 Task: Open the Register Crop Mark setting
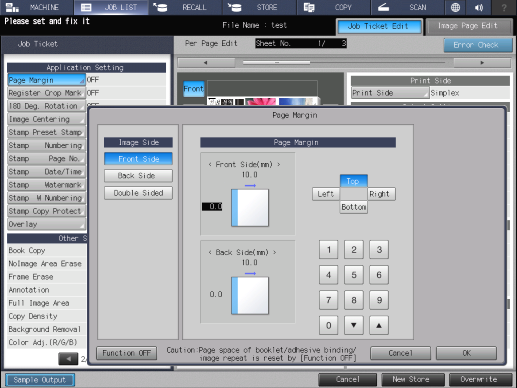(x=46, y=93)
